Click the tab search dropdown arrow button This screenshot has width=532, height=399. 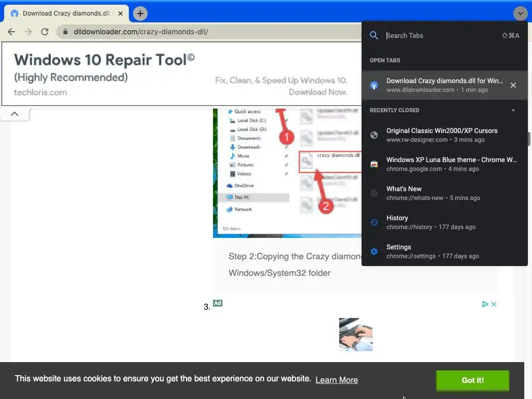coord(520,14)
